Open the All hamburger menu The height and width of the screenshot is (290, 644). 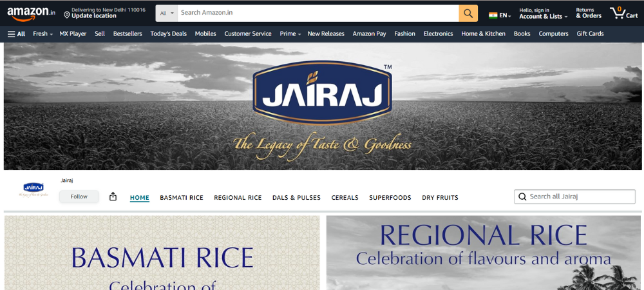[17, 34]
